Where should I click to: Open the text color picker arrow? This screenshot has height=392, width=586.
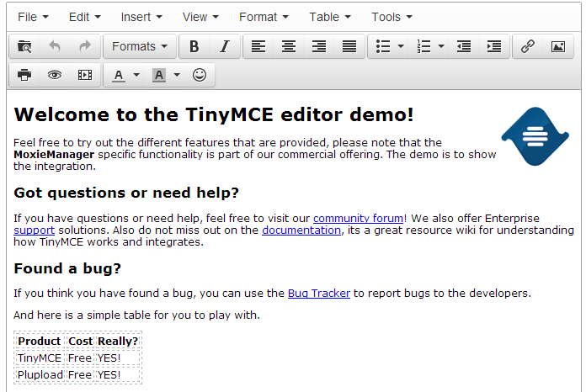tap(136, 75)
